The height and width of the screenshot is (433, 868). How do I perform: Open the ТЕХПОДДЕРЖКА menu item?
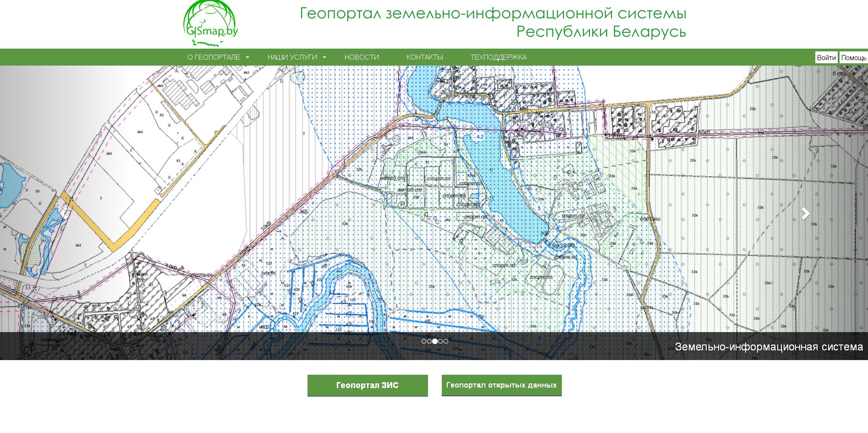coord(498,57)
